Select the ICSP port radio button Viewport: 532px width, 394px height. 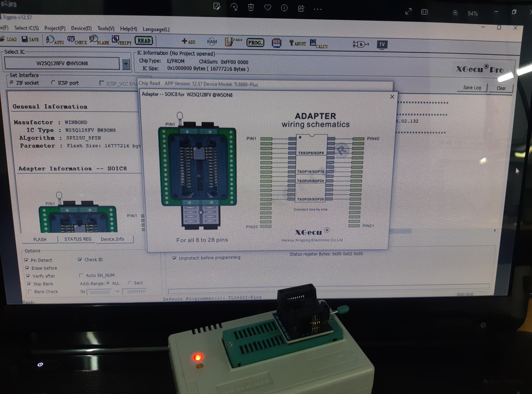(53, 83)
